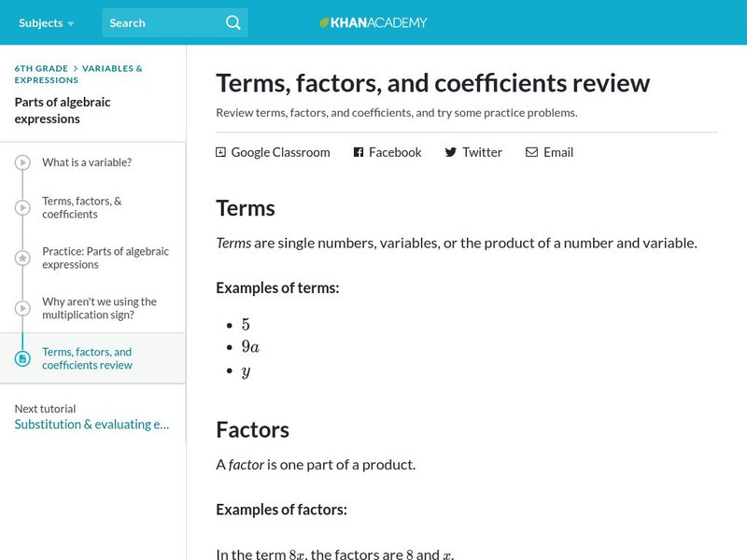Click the star practice icon in sidebar
This screenshot has width=747, height=560.
point(22,259)
